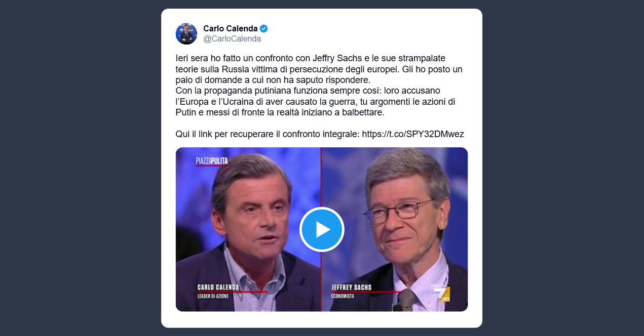
Task: Click the blue verified badge
Action: tap(264, 28)
